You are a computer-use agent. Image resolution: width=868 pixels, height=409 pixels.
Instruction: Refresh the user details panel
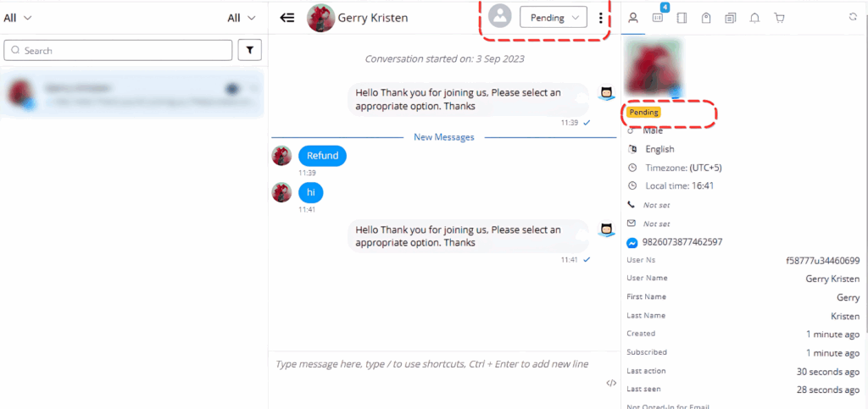coord(853,17)
